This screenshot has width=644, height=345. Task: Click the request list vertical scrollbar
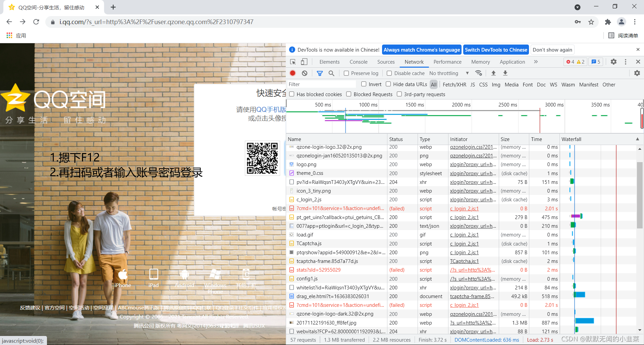(x=640, y=195)
